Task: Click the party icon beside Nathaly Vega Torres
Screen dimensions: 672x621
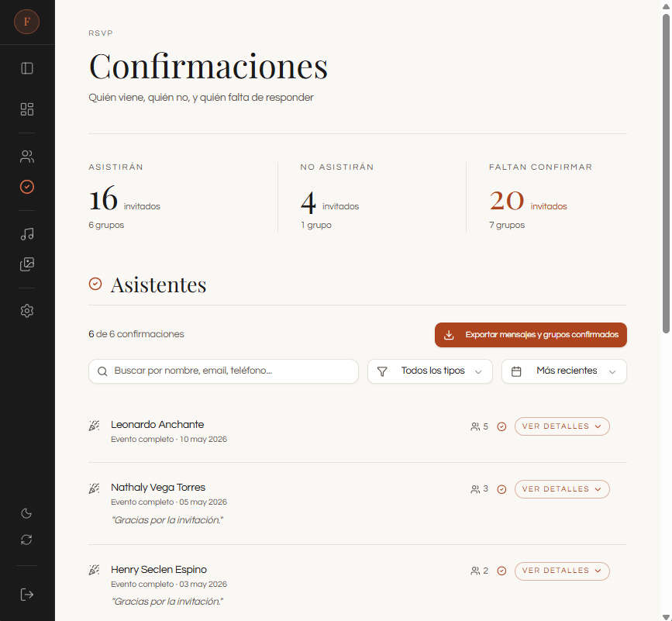Action: pyautogui.click(x=95, y=488)
